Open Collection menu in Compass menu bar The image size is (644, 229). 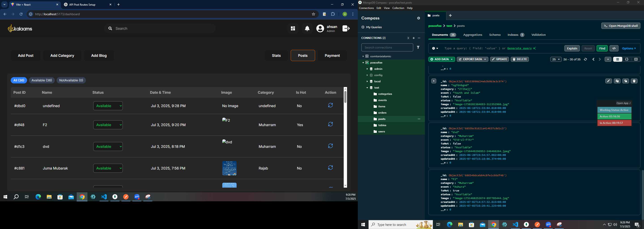pos(398,8)
